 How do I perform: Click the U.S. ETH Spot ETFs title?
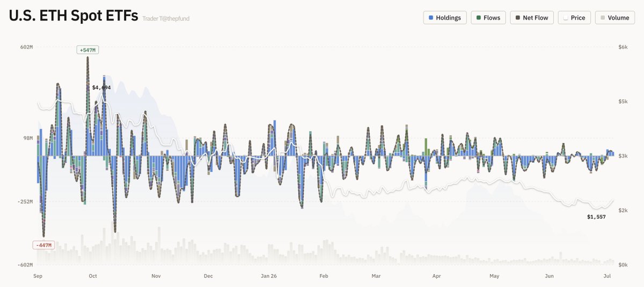point(73,16)
